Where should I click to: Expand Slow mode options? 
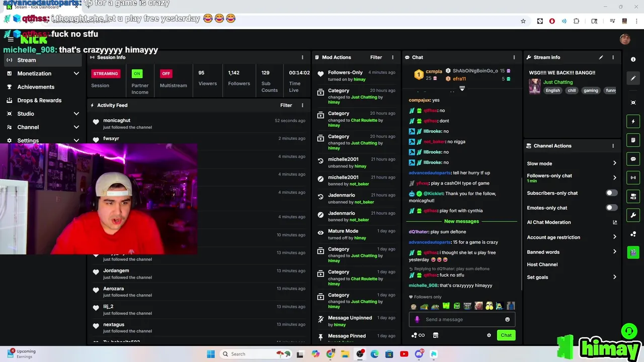(x=614, y=163)
